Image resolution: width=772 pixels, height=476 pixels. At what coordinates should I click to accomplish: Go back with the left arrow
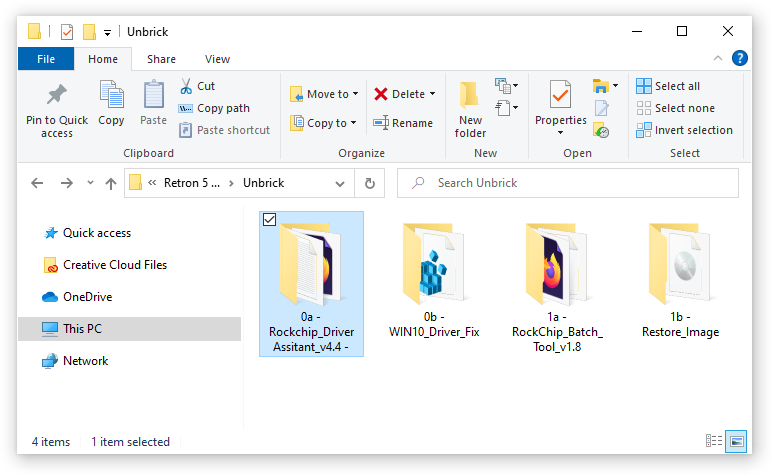(x=37, y=183)
